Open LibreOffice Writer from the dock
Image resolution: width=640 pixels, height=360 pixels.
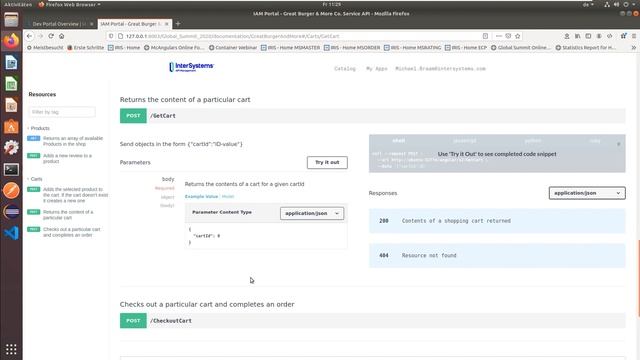11,62
